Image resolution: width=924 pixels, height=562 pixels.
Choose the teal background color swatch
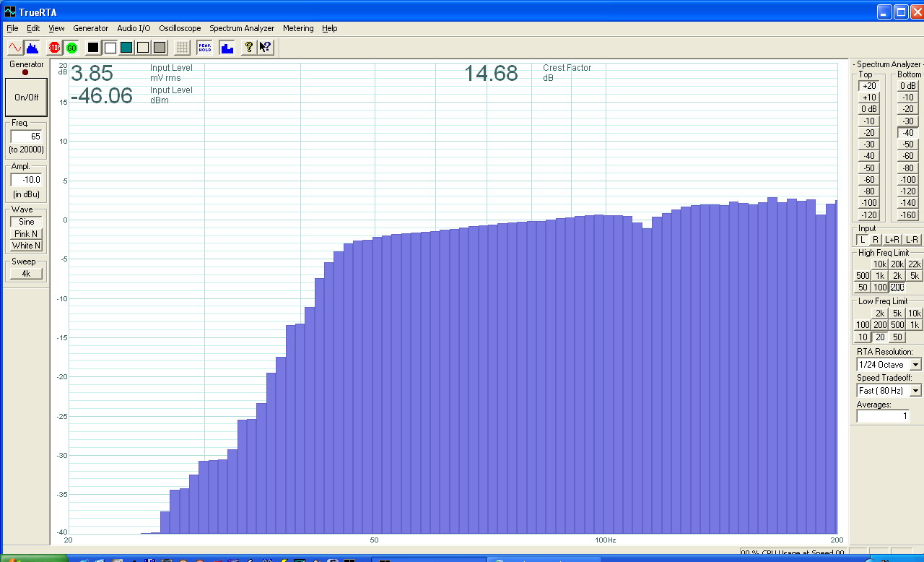pyautogui.click(x=126, y=48)
